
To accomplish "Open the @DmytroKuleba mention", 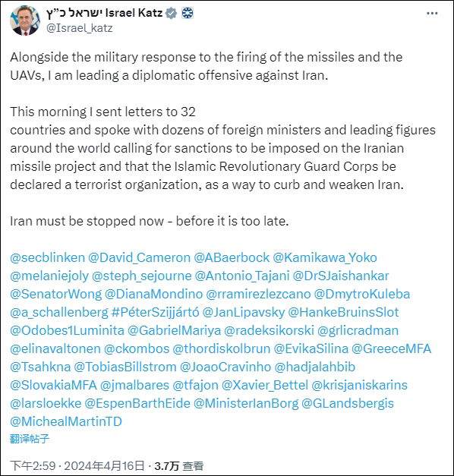I will pos(362,294).
